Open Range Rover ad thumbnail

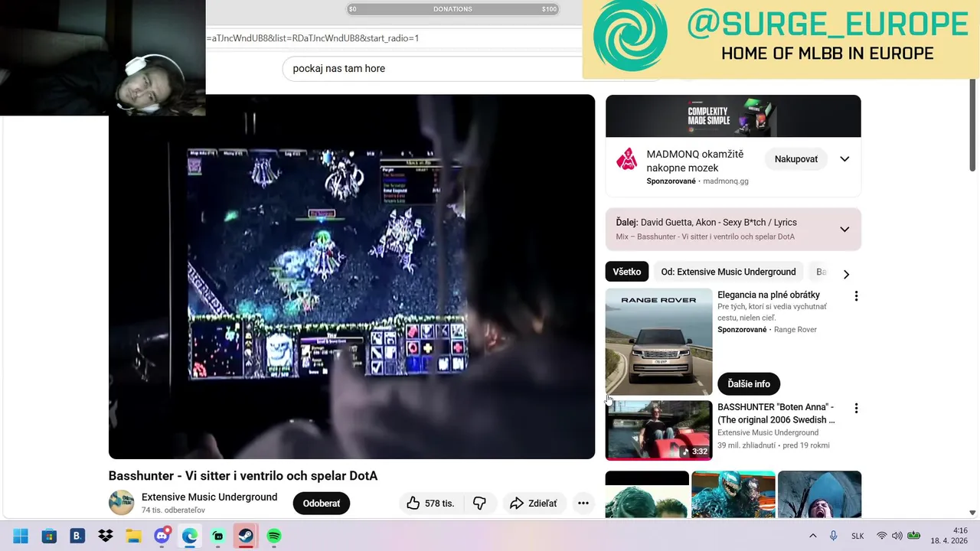[658, 341]
